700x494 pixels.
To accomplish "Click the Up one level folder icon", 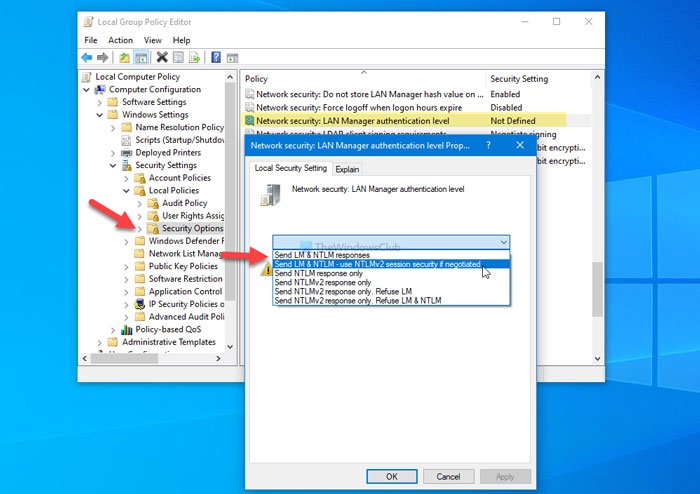I will point(126,58).
